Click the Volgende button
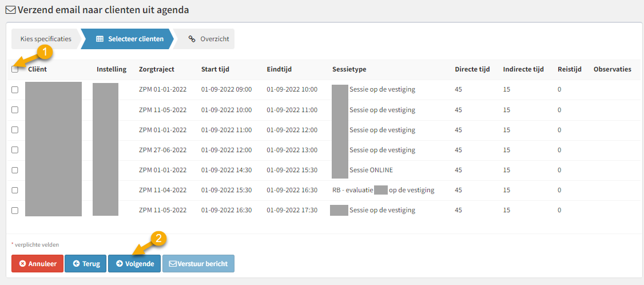Screen dimensions: 644x285 134,264
